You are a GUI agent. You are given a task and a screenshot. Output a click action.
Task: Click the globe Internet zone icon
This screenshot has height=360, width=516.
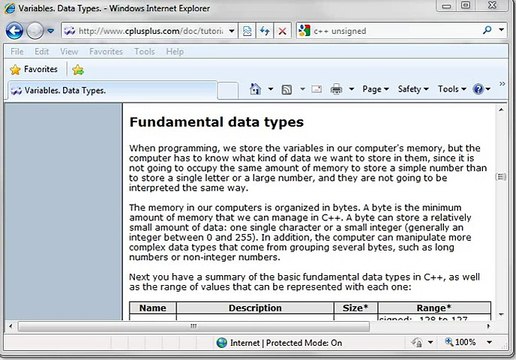click(222, 343)
